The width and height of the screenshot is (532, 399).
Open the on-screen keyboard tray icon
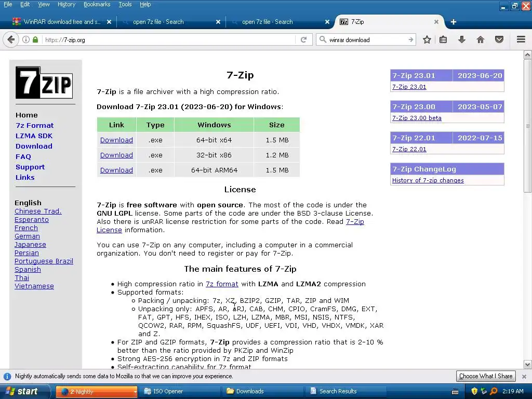455,392
